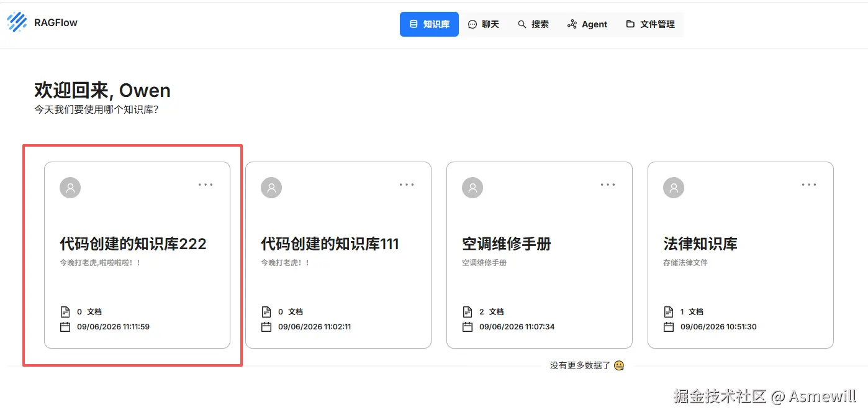Screen dimensions: 868x417
Task: Click the 欢迎回来, Owen heading
Action: point(102,91)
